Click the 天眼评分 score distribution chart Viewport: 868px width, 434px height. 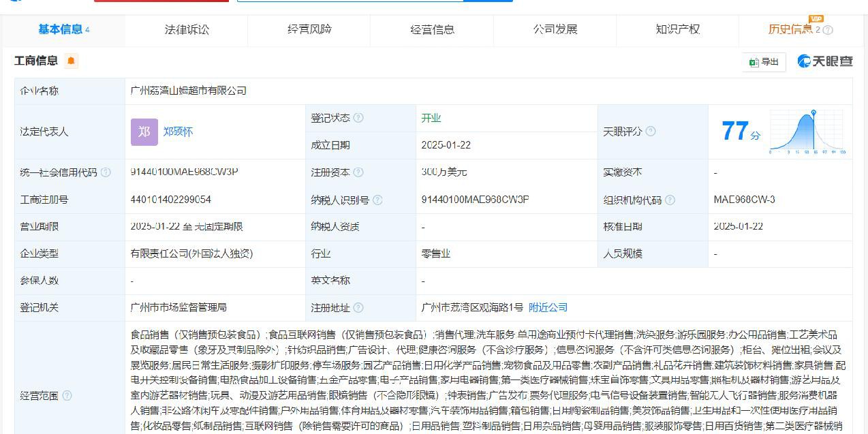pos(807,131)
